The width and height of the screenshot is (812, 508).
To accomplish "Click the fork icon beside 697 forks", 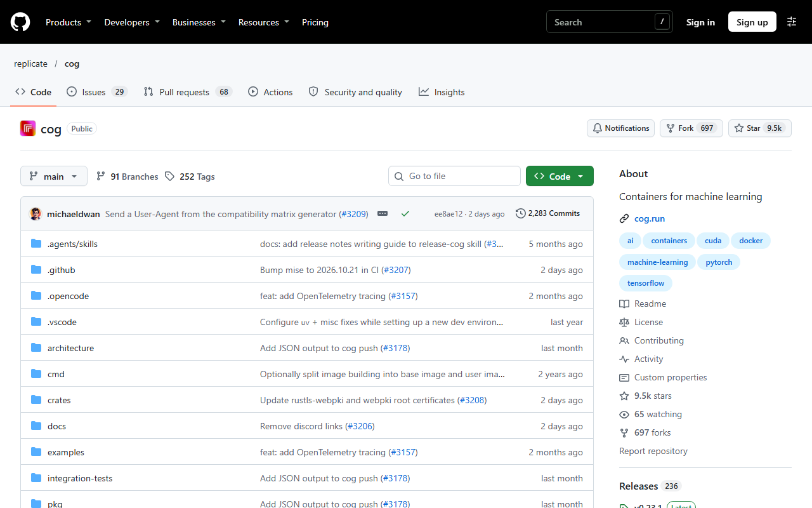I will [624, 432].
